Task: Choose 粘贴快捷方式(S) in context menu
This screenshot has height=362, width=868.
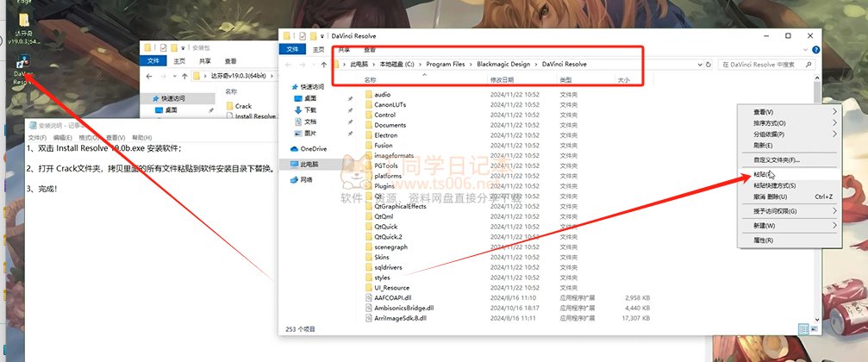Action: click(x=790, y=185)
